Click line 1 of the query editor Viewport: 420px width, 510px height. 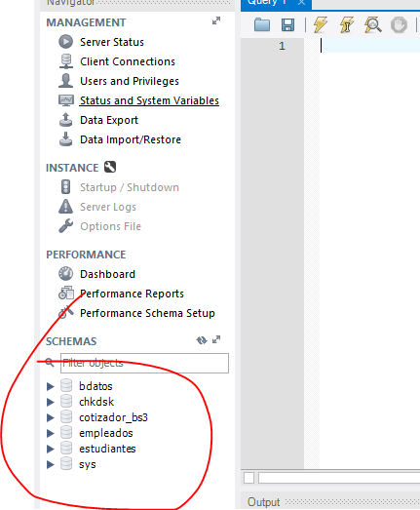(369, 46)
